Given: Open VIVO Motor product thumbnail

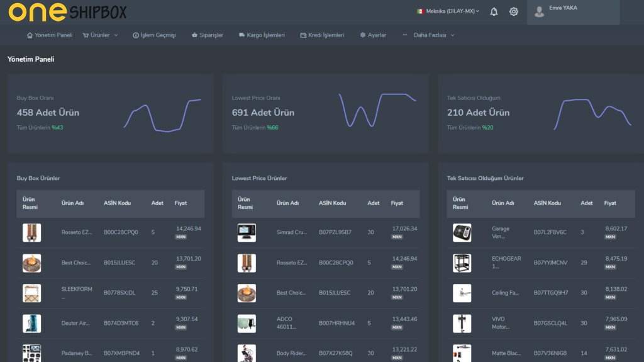Looking at the screenshot, I should [x=462, y=324].
